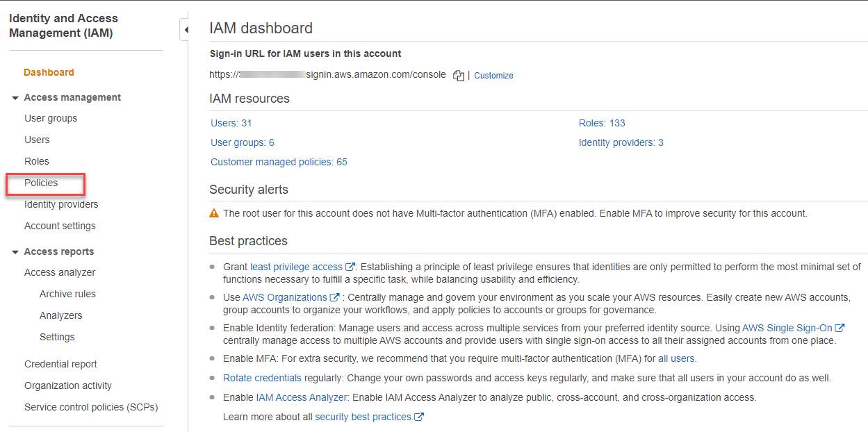Open the Dashboard navigation item
Viewport: 868px width, 432px height.
pyautogui.click(x=49, y=72)
